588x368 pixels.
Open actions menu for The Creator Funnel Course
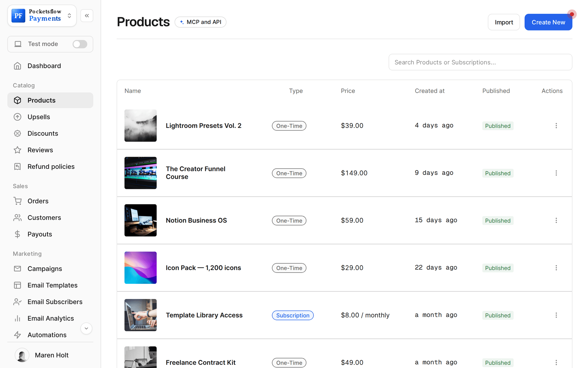click(x=556, y=173)
